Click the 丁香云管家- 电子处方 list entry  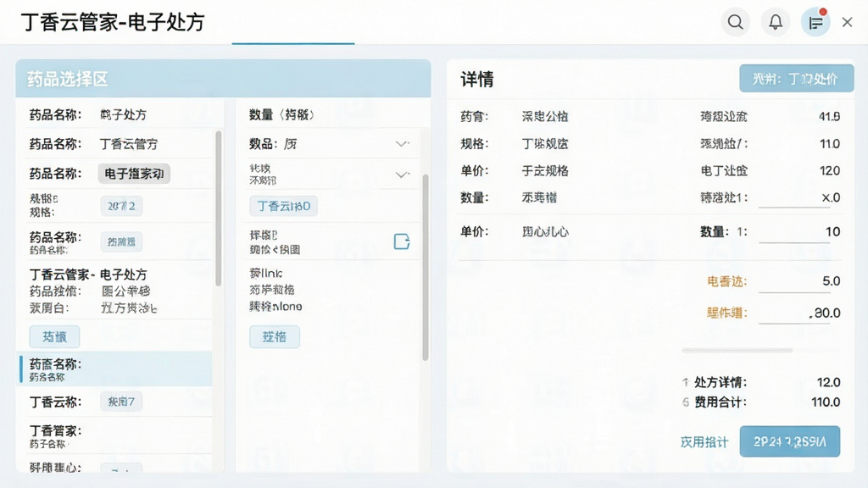coord(88,274)
